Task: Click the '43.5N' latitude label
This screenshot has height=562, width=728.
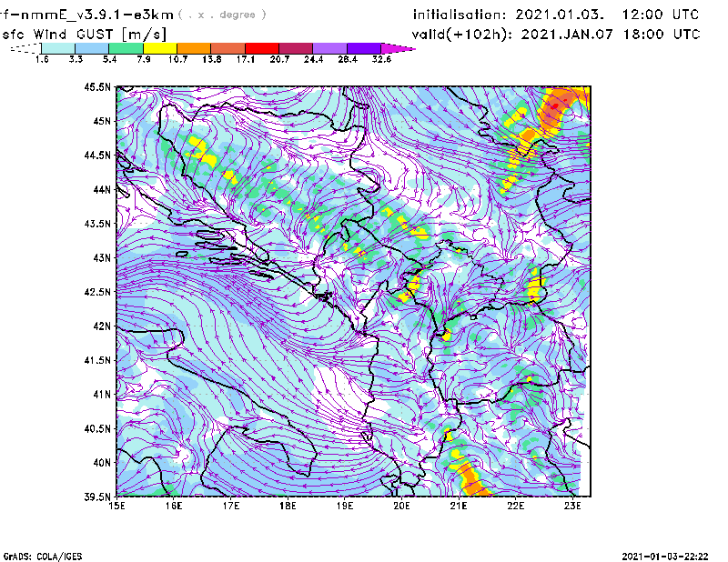Action: [x=97, y=224]
